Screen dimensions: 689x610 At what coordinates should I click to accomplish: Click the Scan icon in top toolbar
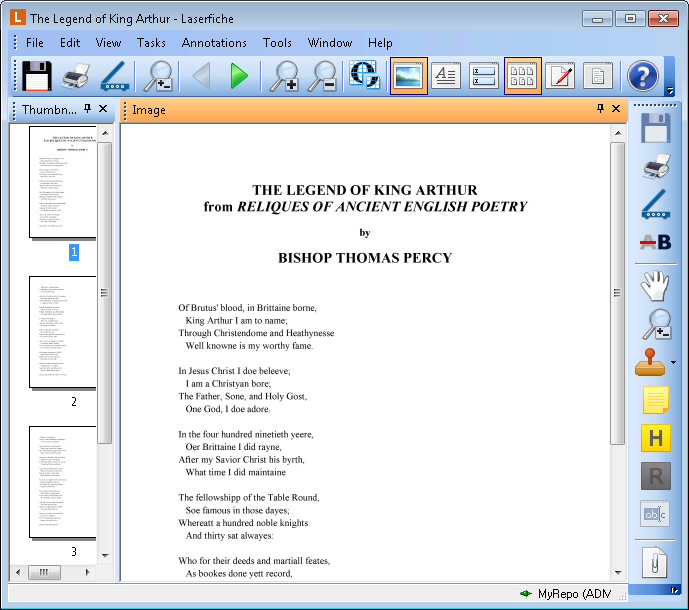click(x=115, y=76)
